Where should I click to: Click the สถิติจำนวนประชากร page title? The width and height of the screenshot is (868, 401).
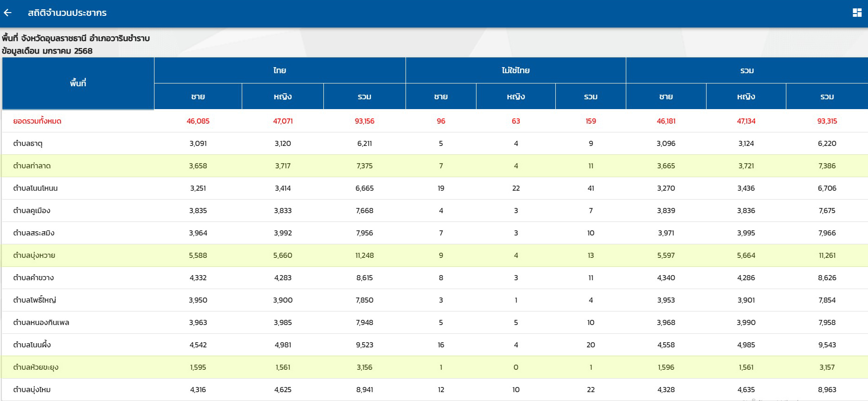67,13
